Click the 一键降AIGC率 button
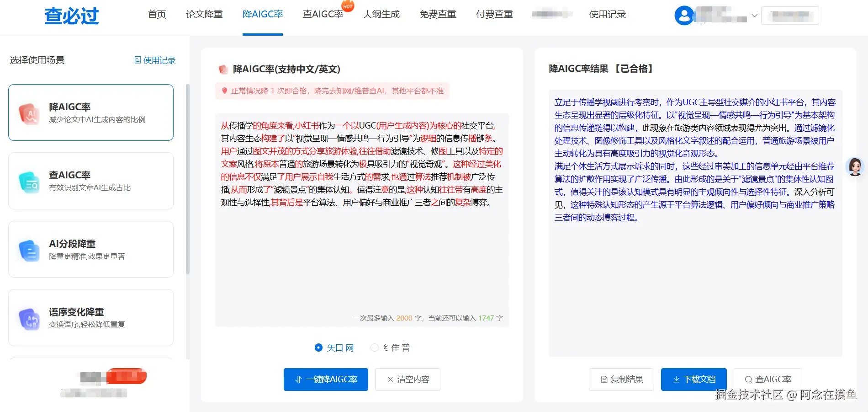This screenshot has width=868, height=412. pos(326,380)
